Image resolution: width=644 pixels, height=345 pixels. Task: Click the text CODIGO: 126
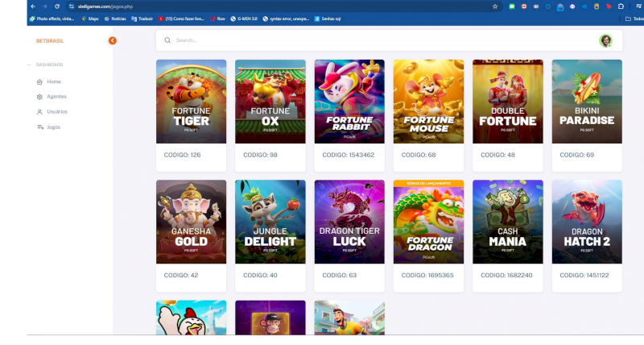click(183, 155)
